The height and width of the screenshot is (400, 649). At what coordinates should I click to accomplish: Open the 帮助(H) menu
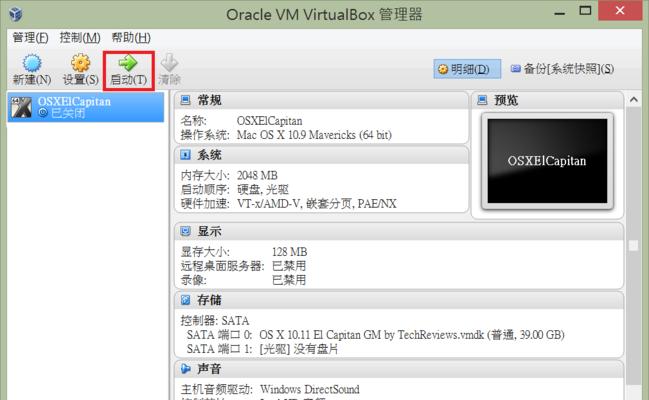(x=131, y=38)
